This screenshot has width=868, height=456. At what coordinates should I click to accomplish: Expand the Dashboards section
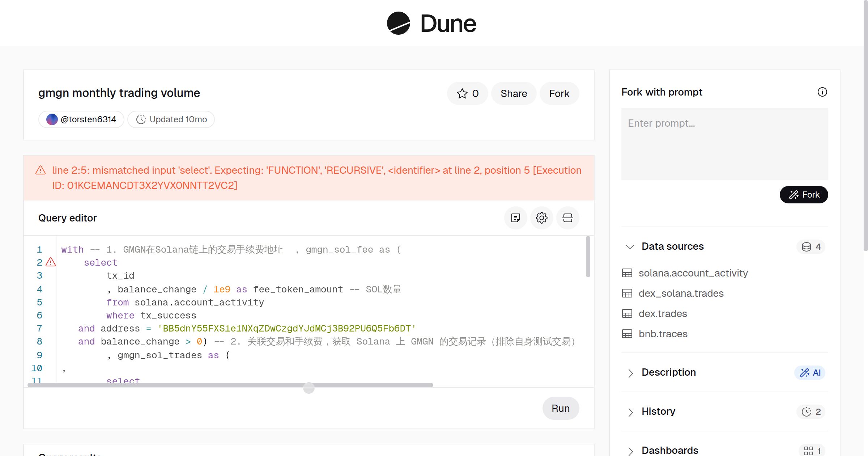(x=630, y=451)
